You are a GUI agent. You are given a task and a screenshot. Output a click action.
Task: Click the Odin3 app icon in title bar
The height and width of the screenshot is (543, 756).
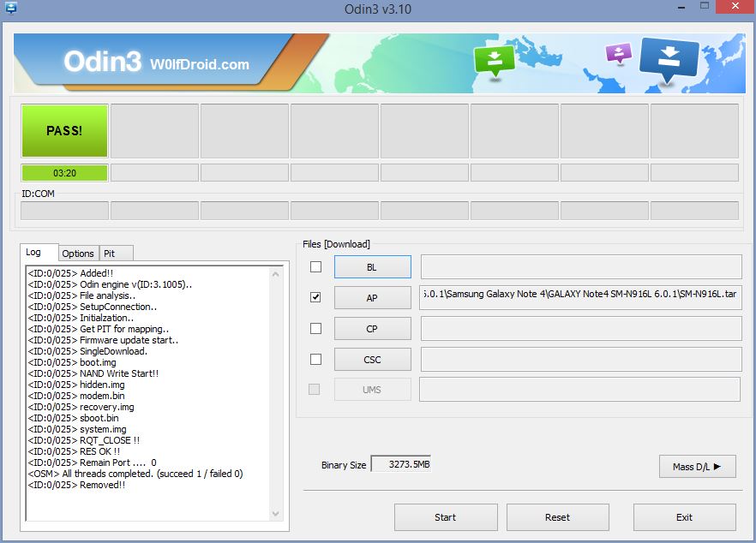pos(10,8)
